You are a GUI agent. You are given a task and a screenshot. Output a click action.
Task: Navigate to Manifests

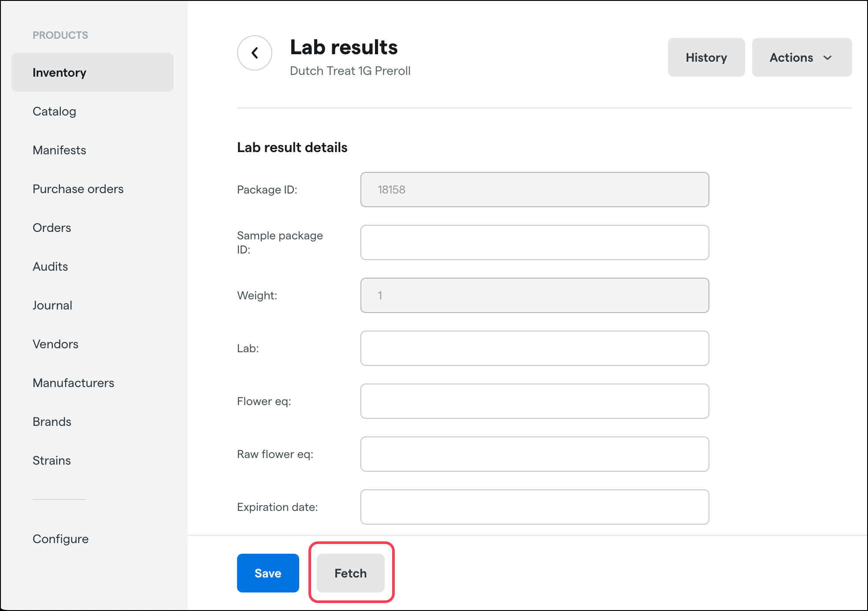(59, 150)
